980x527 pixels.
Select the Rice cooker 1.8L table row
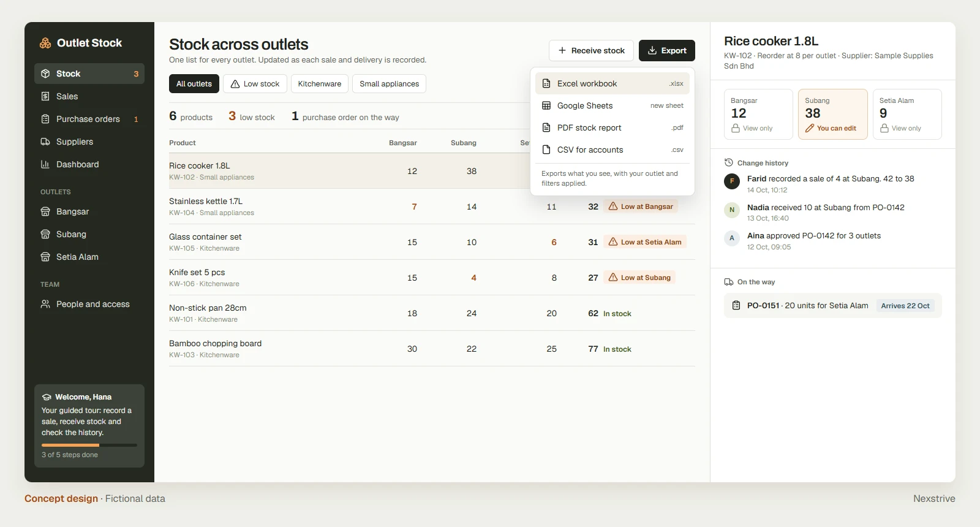pyautogui.click(x=432, y=171)
